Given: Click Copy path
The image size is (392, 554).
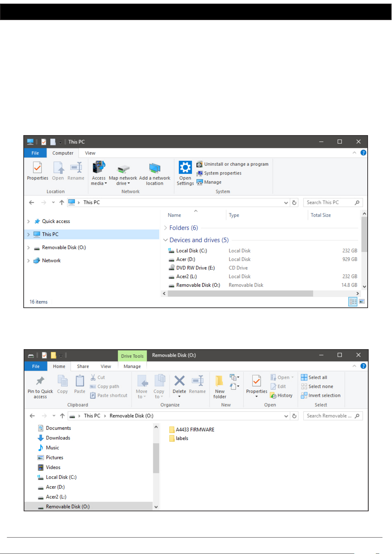Looking at the screenshot, I should point(105,386).
